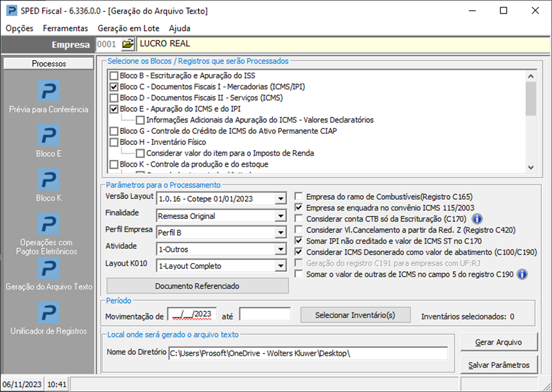Select Geração do Arquivo Texto icon
Image resolution: width=552 pixels, height=392 pixels.
49,268
